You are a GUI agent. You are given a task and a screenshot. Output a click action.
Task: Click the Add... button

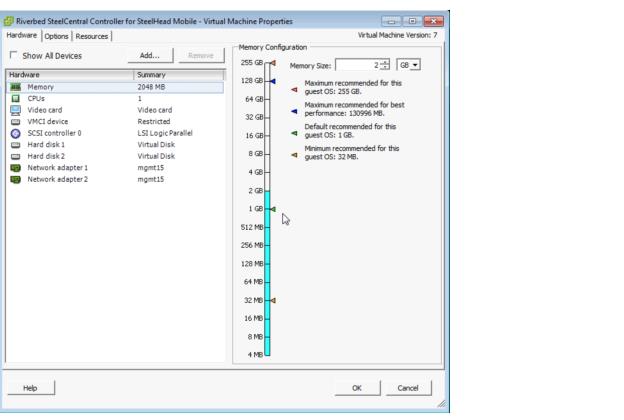pos(150,55)
